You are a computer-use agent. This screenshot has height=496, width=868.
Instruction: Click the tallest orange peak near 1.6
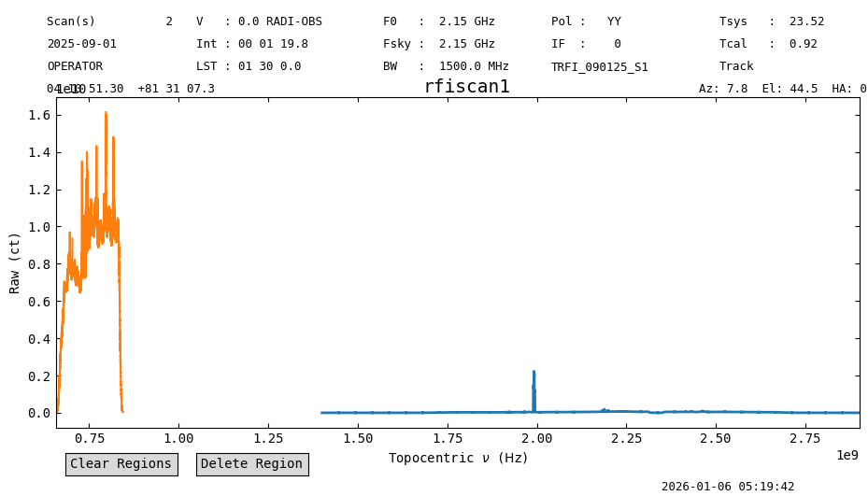click(x=106, y=113)
